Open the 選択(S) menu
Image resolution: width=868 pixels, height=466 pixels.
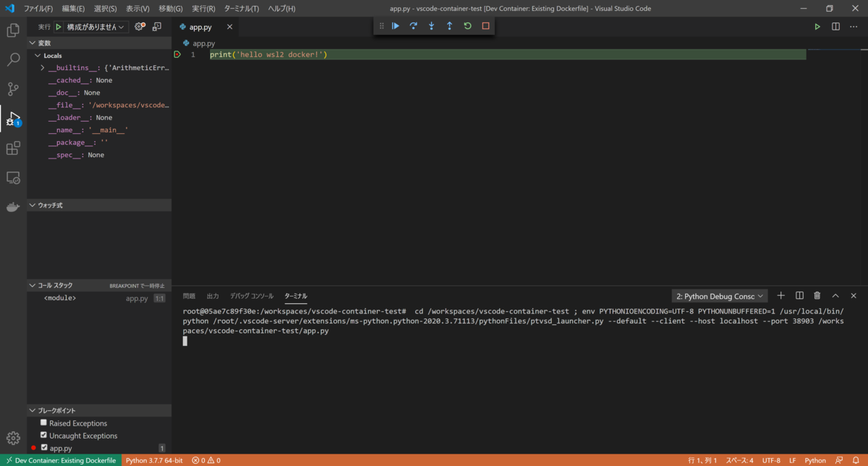point(106,9)
